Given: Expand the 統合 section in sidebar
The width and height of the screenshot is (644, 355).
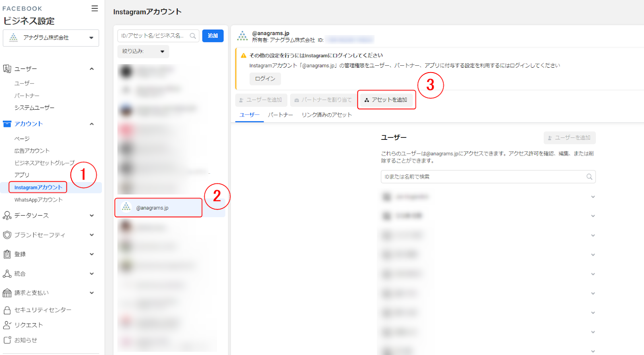Looking at the screenshot, I should pos(92,274).
